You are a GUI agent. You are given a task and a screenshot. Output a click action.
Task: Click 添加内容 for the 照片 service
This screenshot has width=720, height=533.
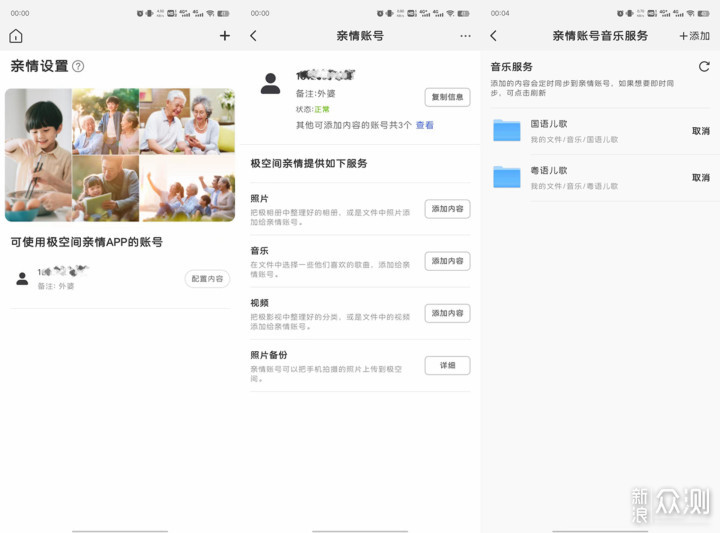coord(447,209)
